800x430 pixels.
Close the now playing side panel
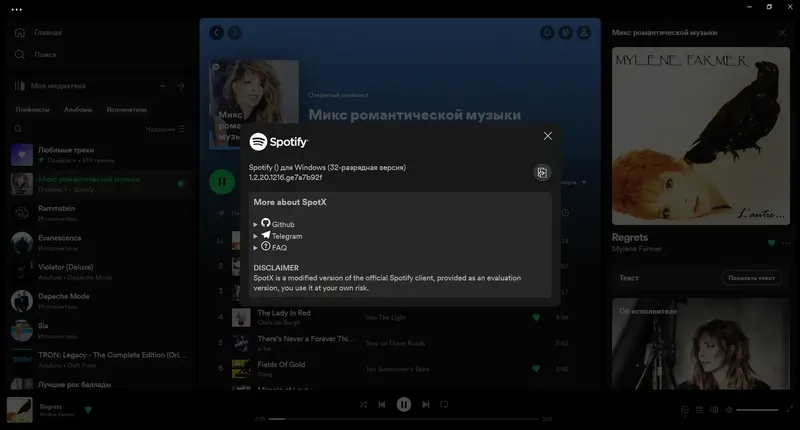(782, 32)
